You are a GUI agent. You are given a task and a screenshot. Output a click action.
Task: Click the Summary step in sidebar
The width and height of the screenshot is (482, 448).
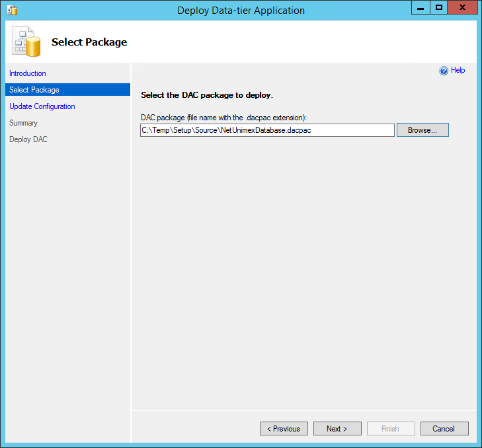24,123
